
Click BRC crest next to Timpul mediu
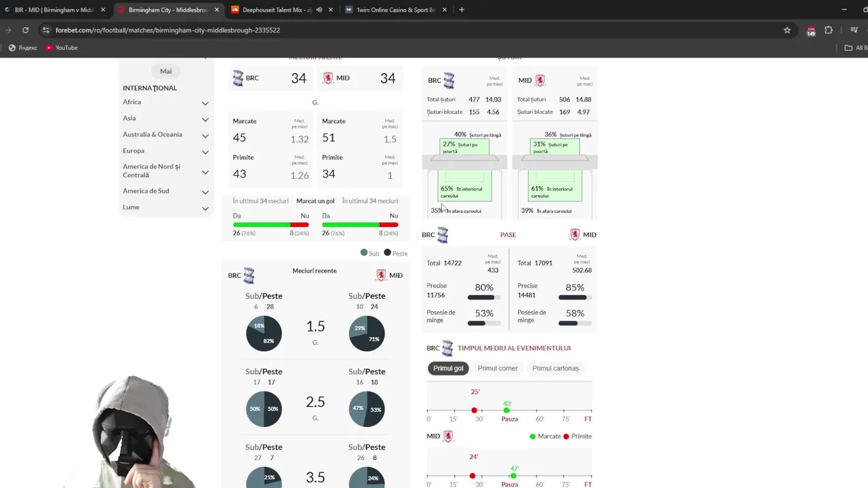(448, 348)
